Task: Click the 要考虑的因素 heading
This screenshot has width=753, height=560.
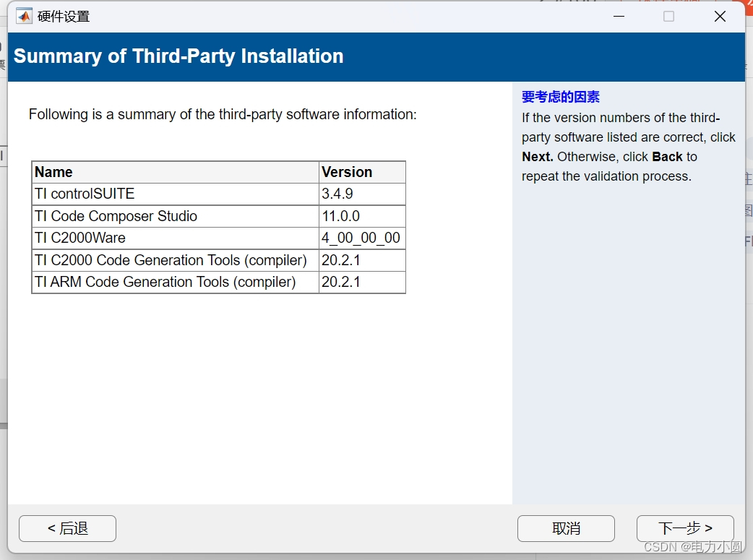Action: click(561, 97)
